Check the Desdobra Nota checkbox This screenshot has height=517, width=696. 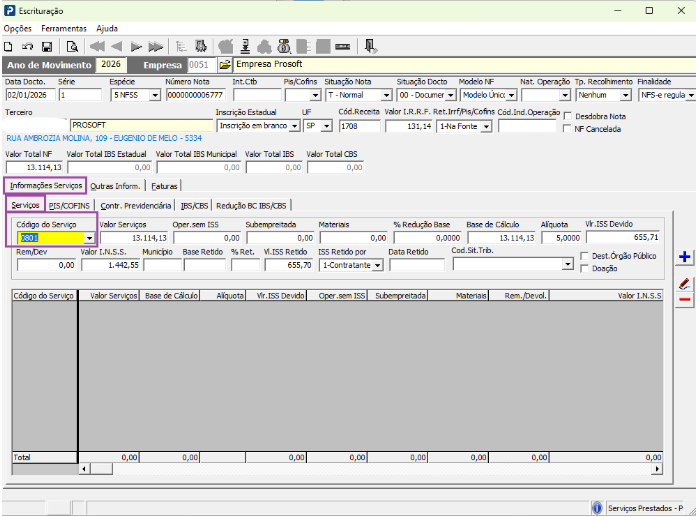click(x=567, y=116)
